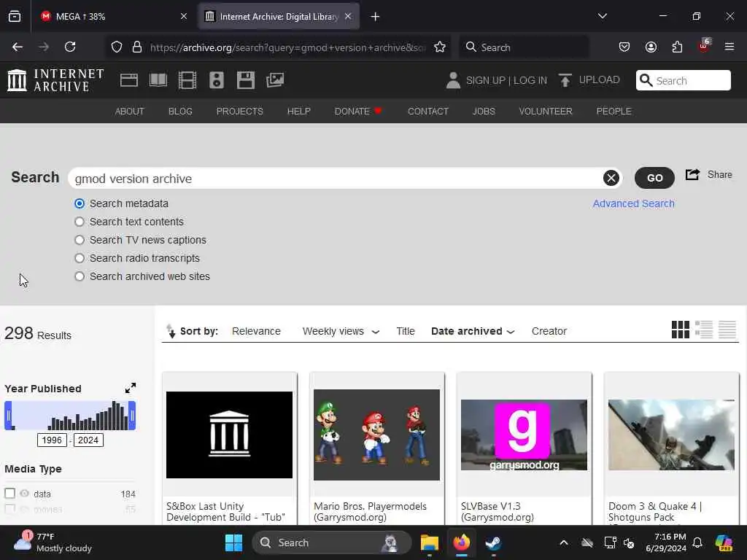Open the SLVBase V1.3 garrysmod.org thumbnail

524,435
